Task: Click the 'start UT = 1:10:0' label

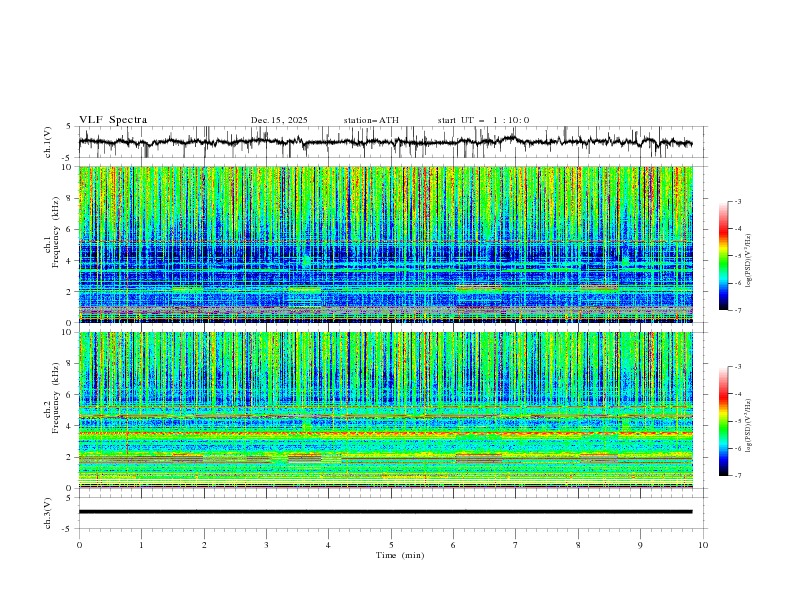Action: 483,120
